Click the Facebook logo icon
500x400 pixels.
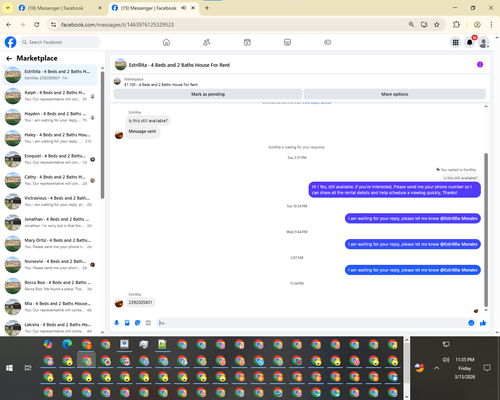(x=10, y=42)
